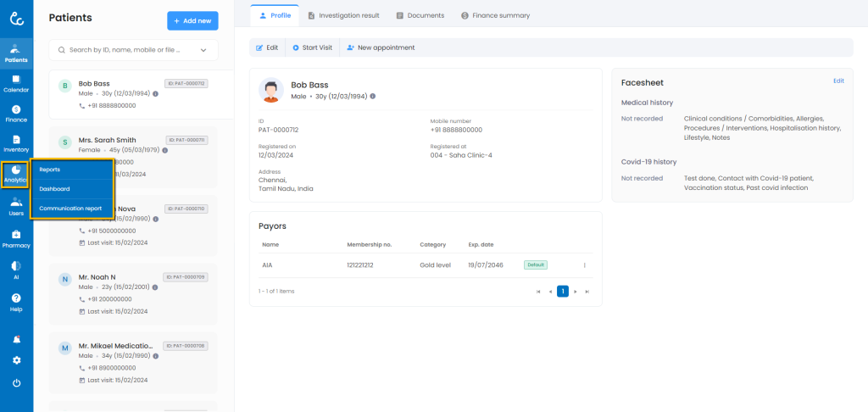Open the Patients sidebar icon
868x412 pixels.
16,53
